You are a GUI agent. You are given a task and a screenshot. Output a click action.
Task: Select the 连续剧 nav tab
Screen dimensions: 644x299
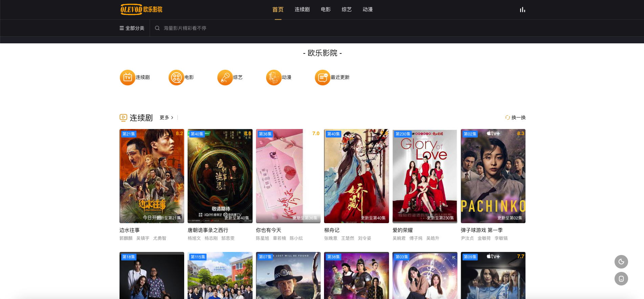click(x=302, y=9)
